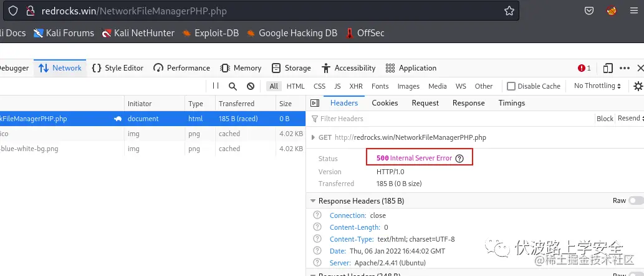
Task: Switch to the Storage tab
Action: (x=291, y=68)
